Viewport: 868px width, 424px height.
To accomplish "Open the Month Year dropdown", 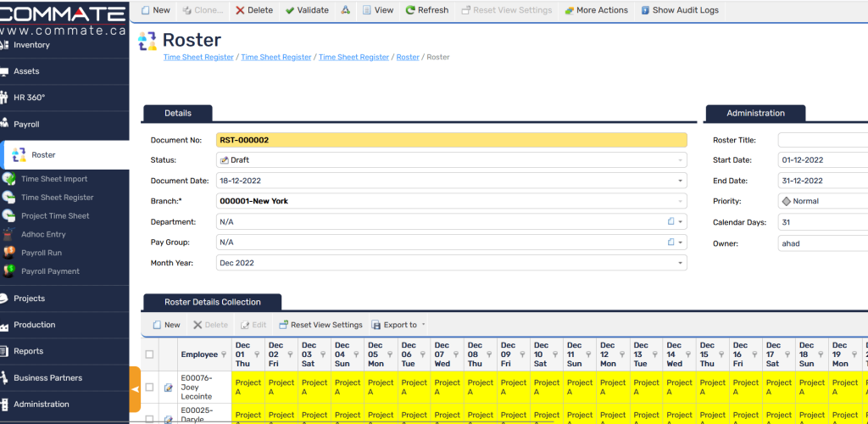I will [x=681, y=263].
